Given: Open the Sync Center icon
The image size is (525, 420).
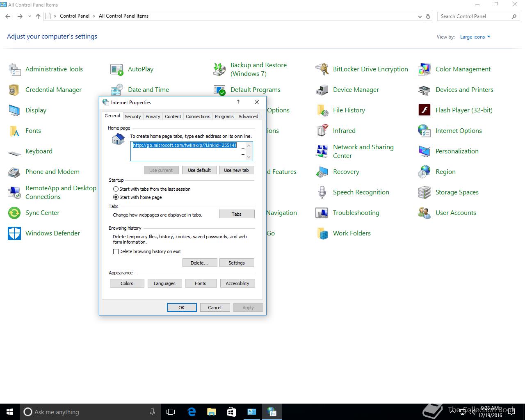Looking at the screenshot, I should pyautogui.click(x=14, y=213).
